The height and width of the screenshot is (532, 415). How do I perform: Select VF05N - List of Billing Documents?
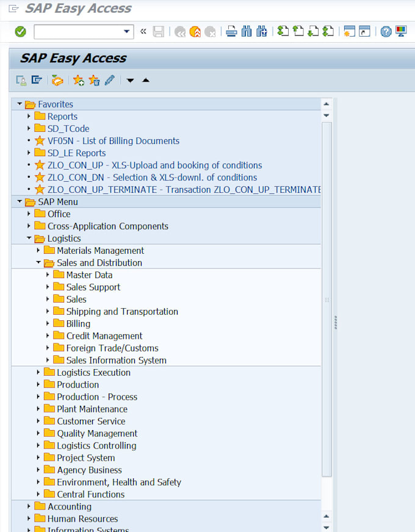[x=113, y=141]
